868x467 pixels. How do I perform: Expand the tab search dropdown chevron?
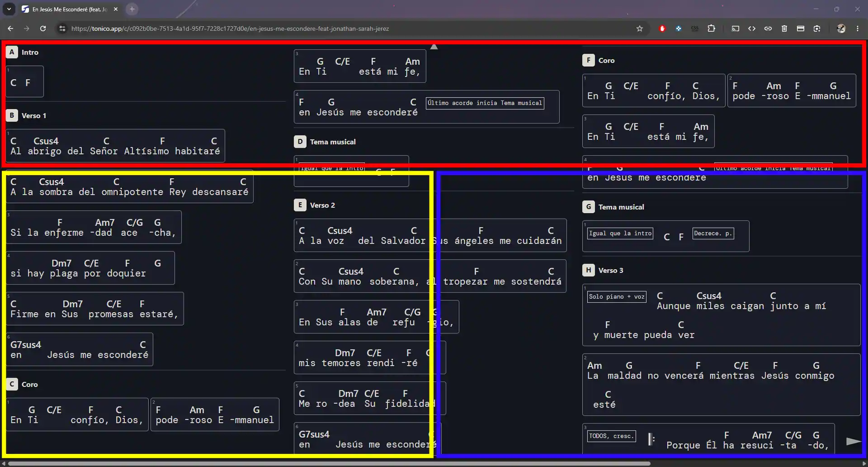pos(9,9)
